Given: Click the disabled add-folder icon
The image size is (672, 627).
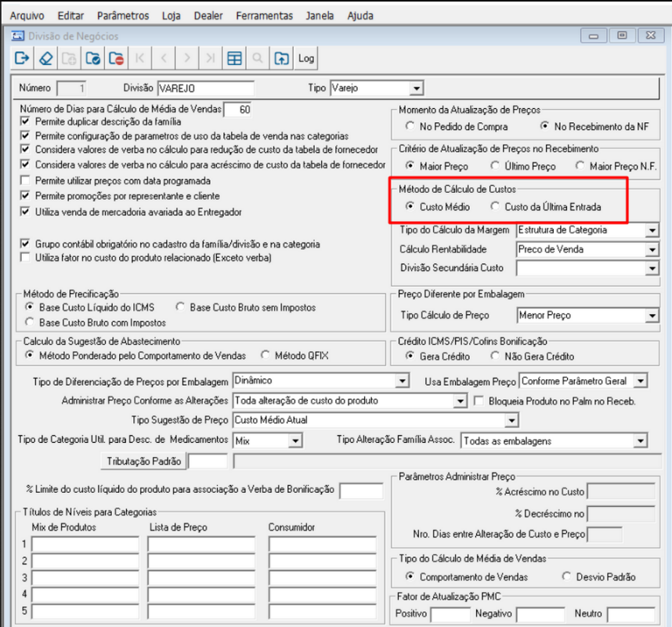Looking at the screenshot, I should [x=69, y=58].
